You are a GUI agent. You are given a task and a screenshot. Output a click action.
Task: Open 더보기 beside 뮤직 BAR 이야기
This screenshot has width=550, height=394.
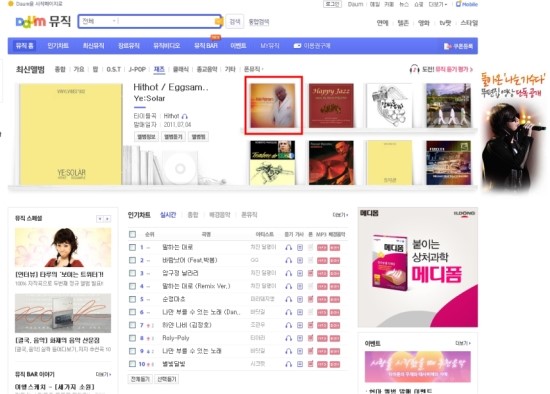point(103,374)
